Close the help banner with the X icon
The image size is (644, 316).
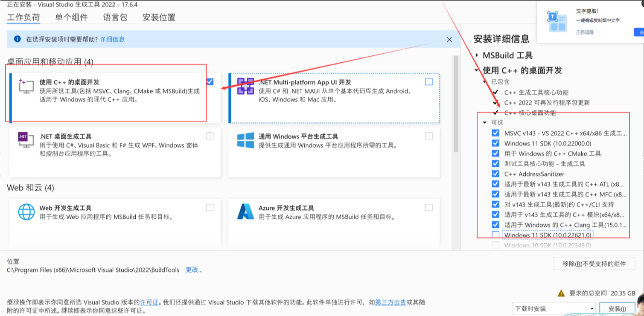[449, 39]
